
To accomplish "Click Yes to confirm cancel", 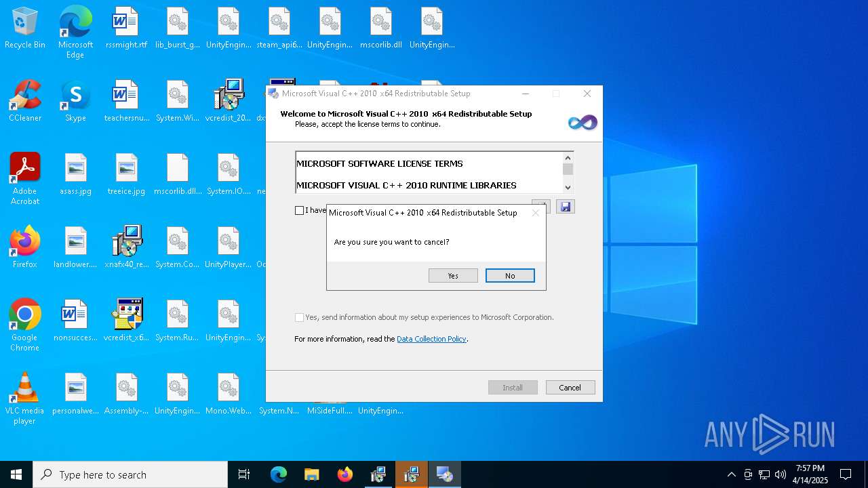I will (453, 276).
